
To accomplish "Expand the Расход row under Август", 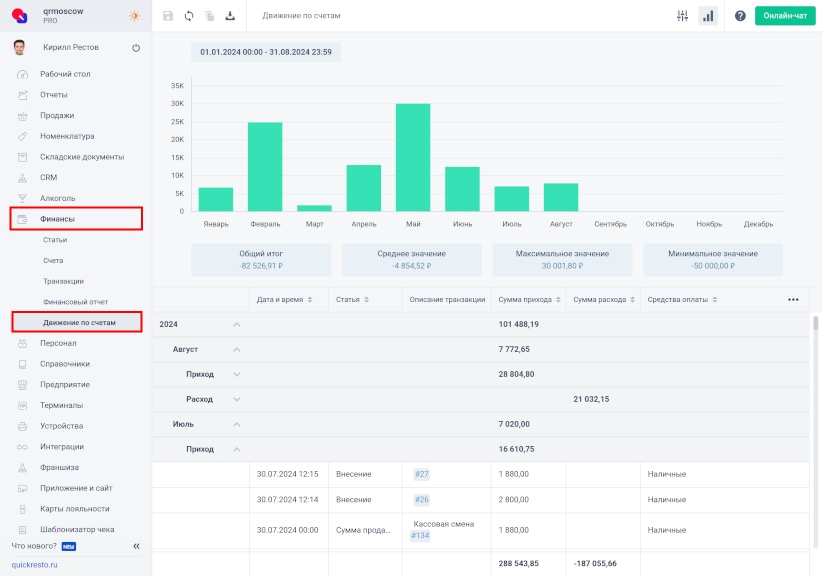I will pyautogui.click(x=236, y=399).
